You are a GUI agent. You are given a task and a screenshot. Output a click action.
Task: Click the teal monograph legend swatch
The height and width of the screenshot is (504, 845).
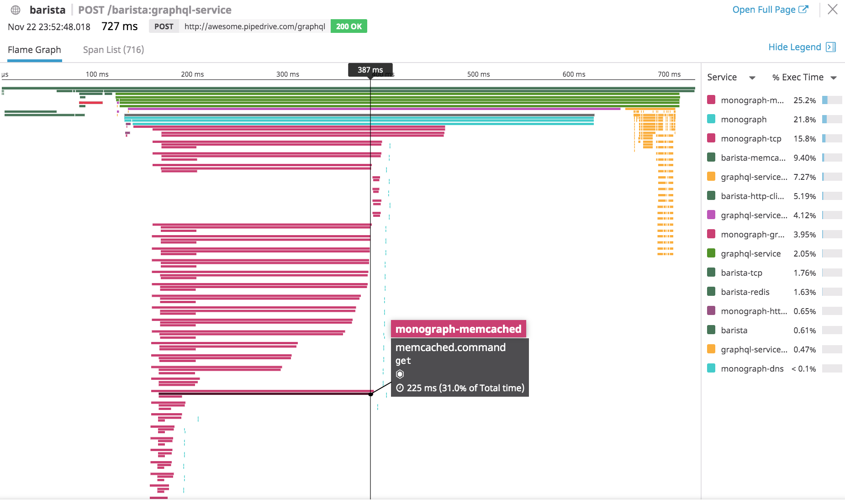(711, 119)
